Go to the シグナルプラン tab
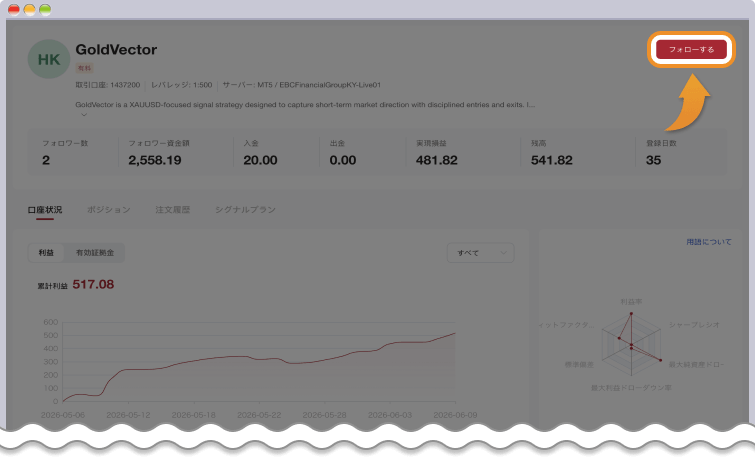Image resolution: width=755 pixels, height=460 pixels. coord(245,210)
